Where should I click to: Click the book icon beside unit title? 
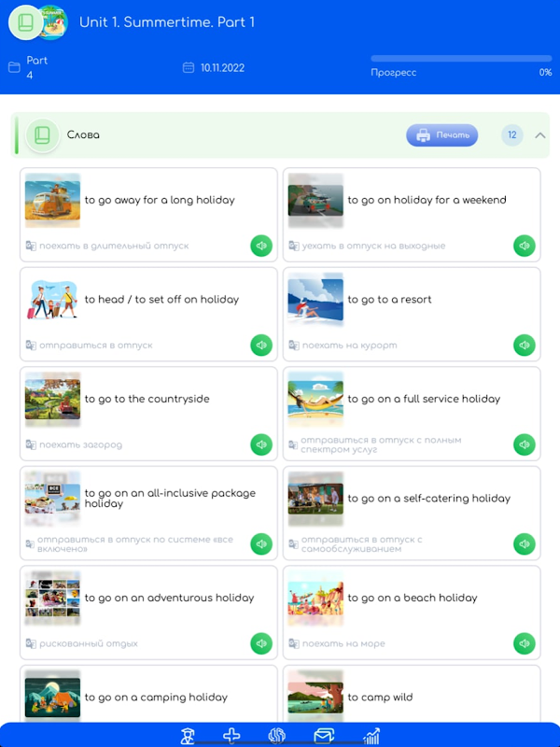pyautogui.click(x=25, y=22)
